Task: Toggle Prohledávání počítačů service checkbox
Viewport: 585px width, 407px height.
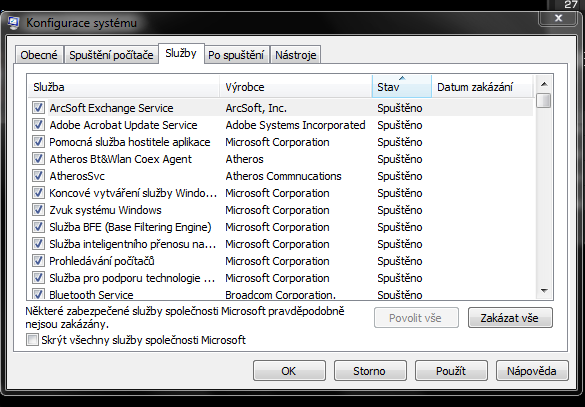Action: point(38,261)
